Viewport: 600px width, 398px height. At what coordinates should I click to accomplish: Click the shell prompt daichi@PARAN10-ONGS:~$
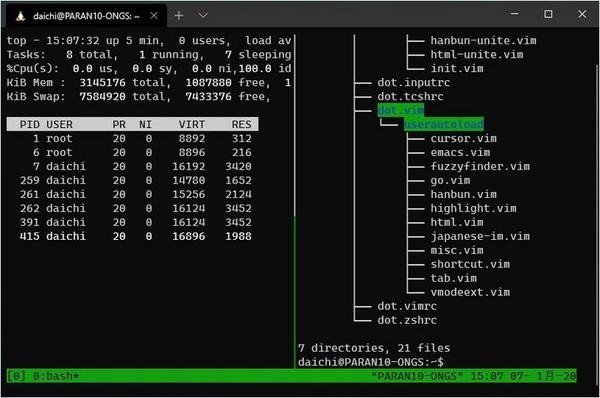(x=371, y=362)
